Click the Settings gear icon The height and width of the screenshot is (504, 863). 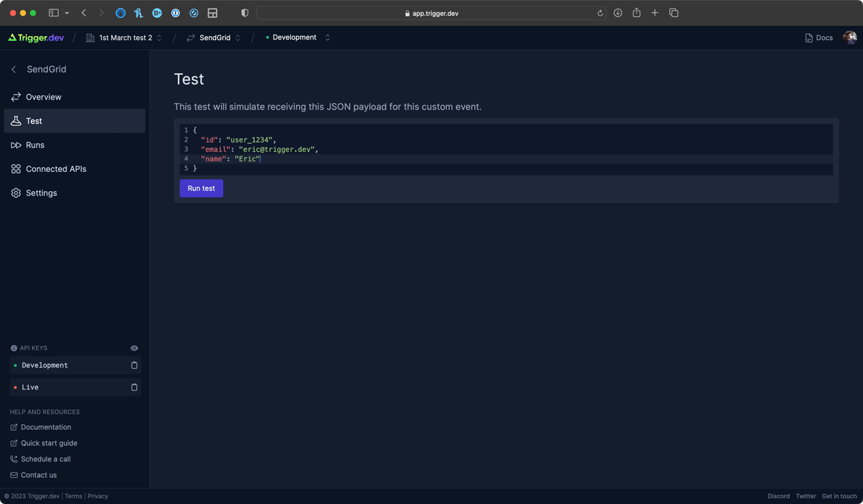(x=16, y=193)
